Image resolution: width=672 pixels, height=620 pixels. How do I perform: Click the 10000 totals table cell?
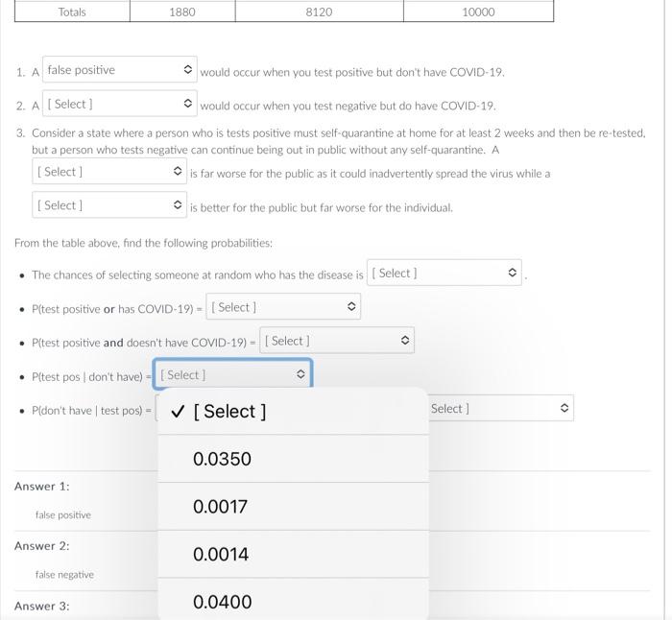tap(479, 12)
